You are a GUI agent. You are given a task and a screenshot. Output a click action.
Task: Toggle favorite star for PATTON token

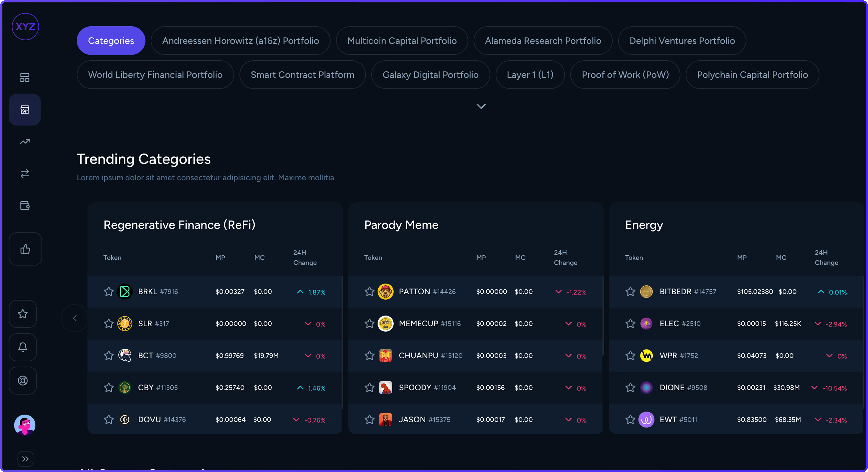coord(369,292)
